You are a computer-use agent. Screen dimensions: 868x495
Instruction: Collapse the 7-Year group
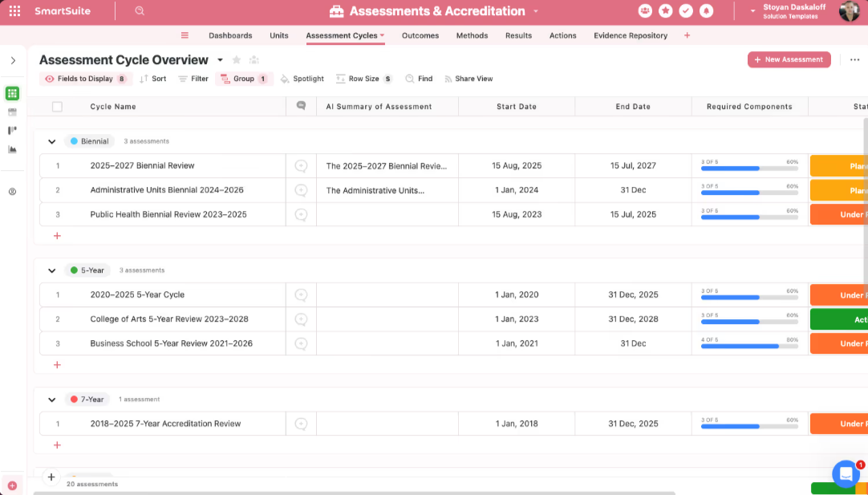tap(52, 400)
